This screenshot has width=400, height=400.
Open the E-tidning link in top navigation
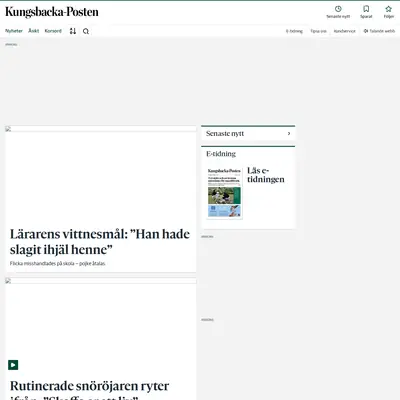294,31
